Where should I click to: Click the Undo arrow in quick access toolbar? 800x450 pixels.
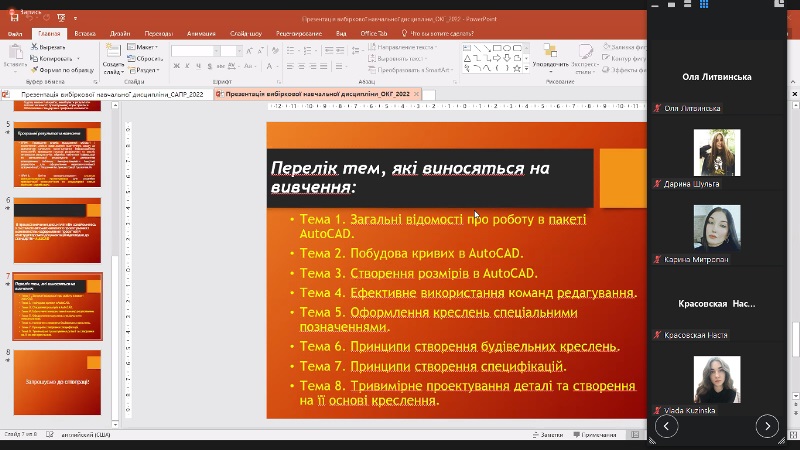tap(30, 18)
